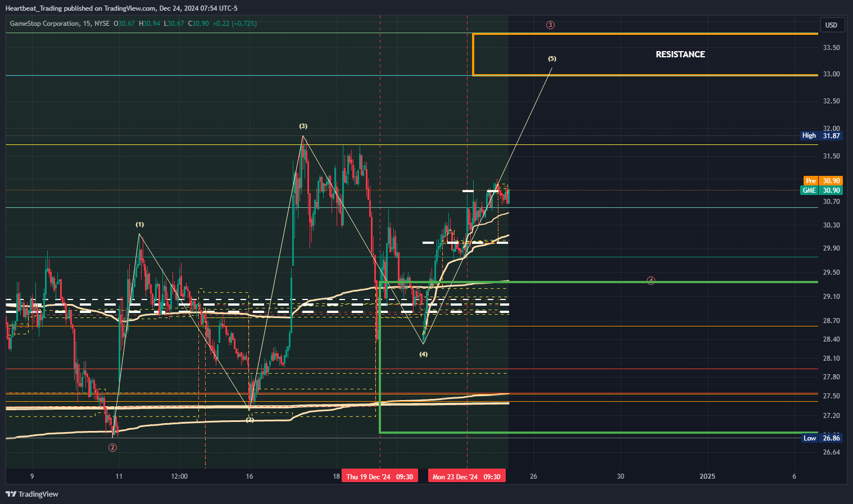The width and height of the screenshot is (853, 504).
Task: Click the H30.94 high value in legend
Action: [149, 24]
